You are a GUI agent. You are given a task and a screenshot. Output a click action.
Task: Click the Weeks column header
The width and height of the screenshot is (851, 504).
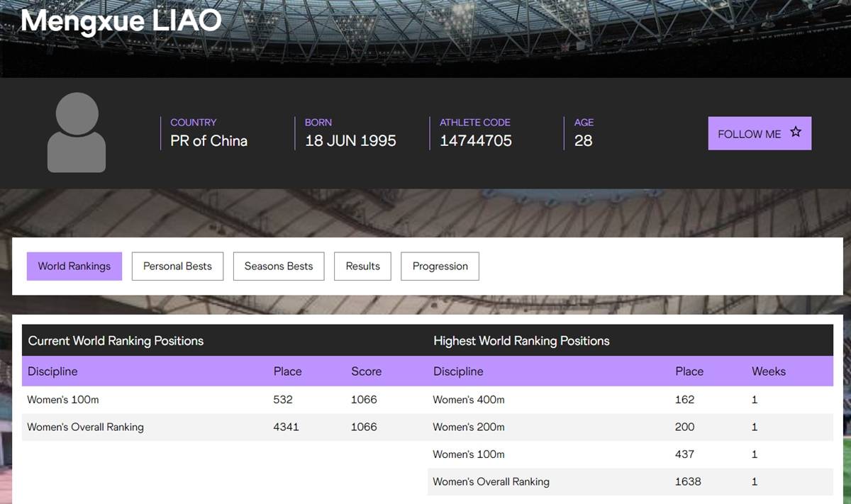tap(769, 371)
